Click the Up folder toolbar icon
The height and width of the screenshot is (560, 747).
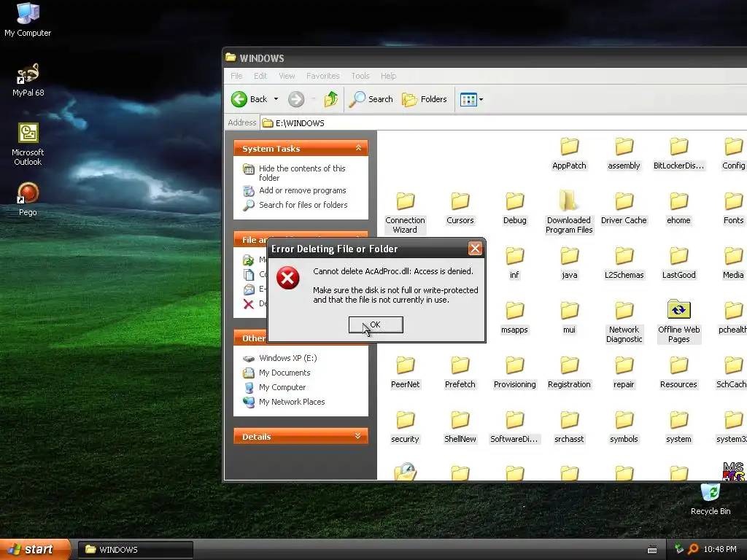pos(331,99)
